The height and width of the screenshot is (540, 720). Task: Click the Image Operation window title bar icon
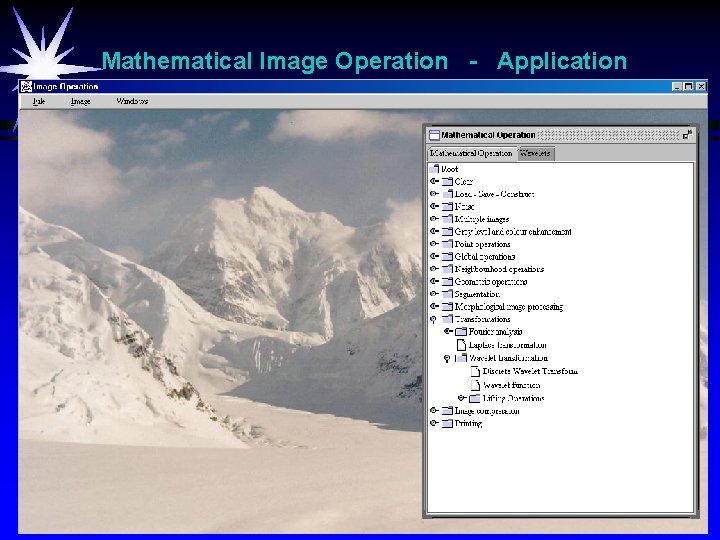(27, 86)
